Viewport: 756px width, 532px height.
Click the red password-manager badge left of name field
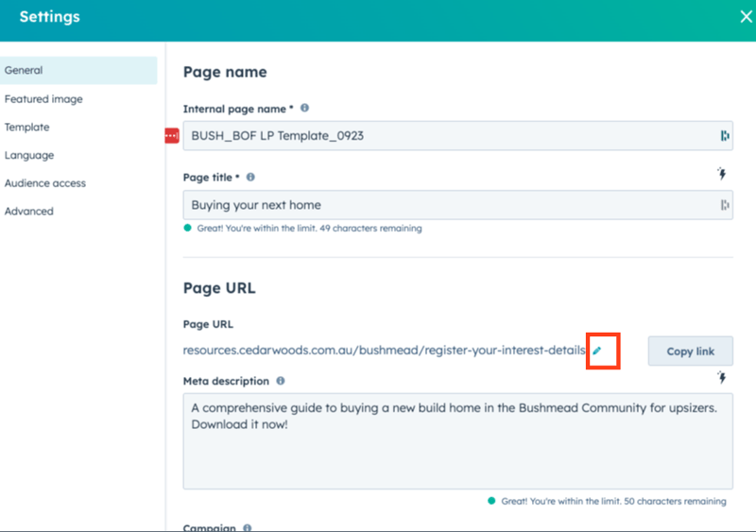click(172, 136)
